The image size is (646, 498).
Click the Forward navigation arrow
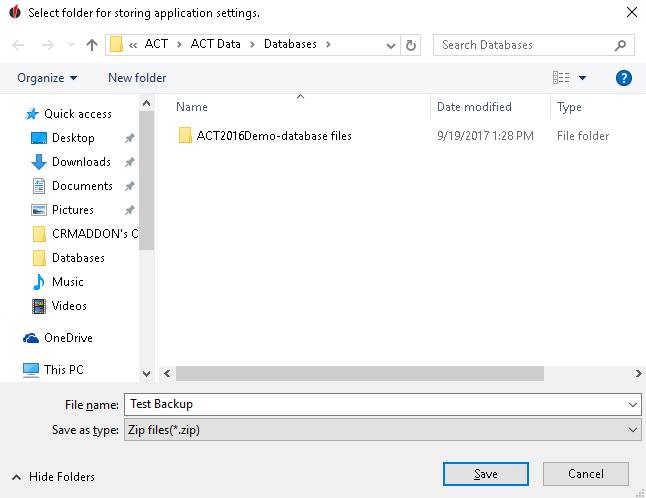(x=48, y=44)
